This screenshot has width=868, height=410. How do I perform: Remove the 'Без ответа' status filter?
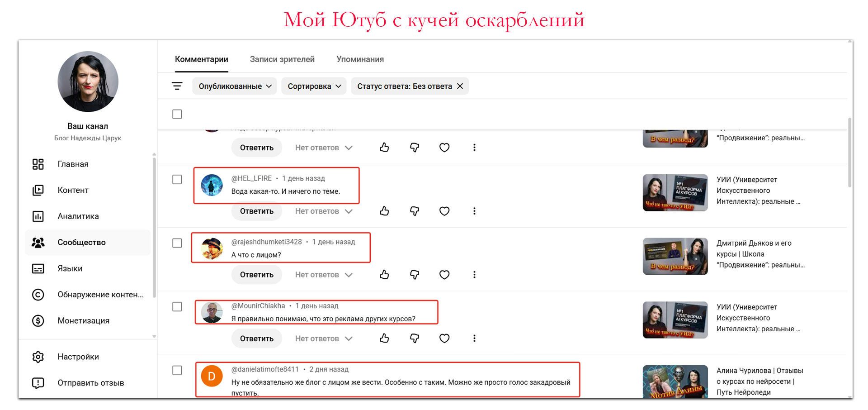[x=460, y=86]
